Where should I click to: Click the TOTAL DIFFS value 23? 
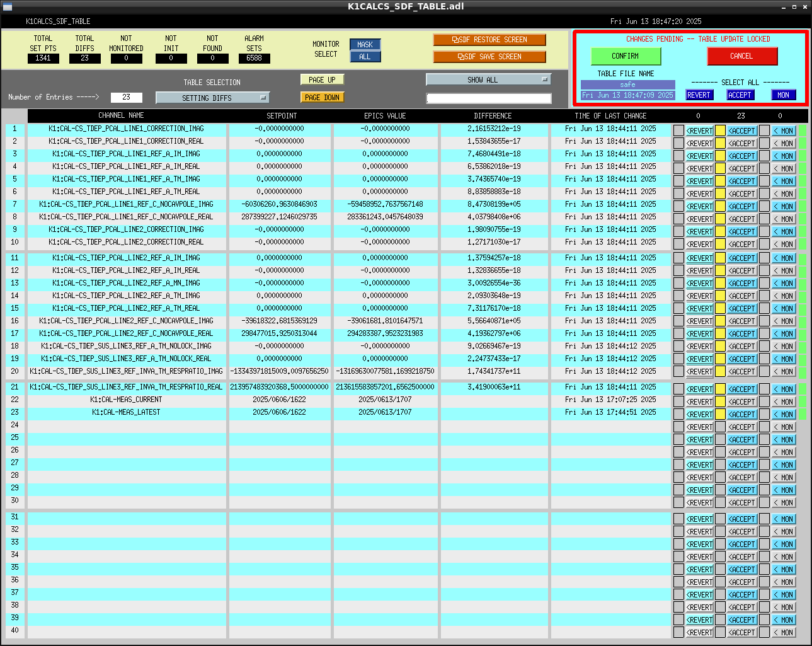coord(84,58)
